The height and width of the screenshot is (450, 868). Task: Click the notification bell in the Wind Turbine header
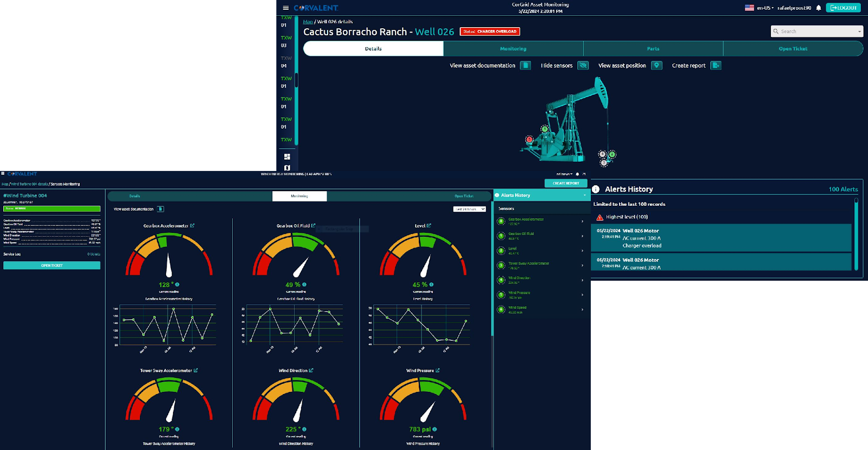577,174
